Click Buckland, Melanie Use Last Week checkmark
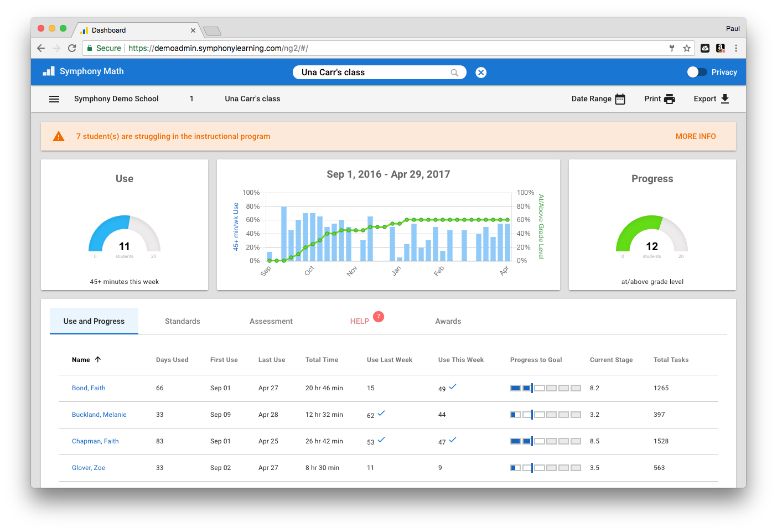777x532 pixels. point(381,413)
